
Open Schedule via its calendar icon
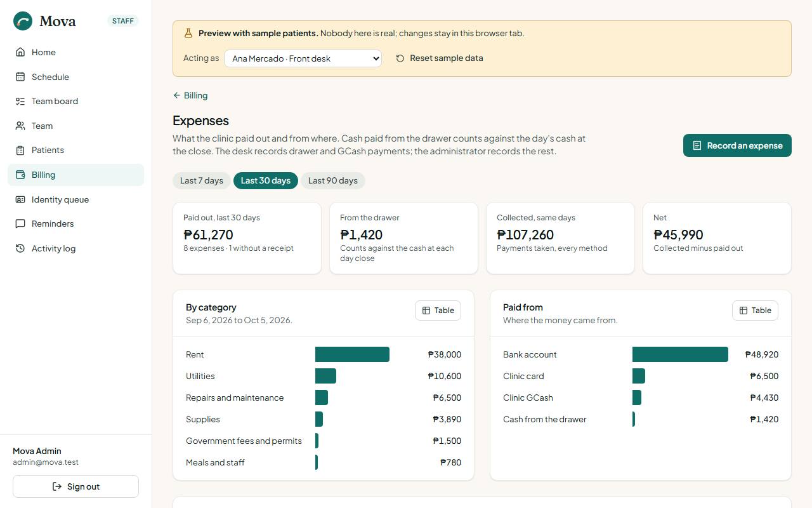click(20, 77)
